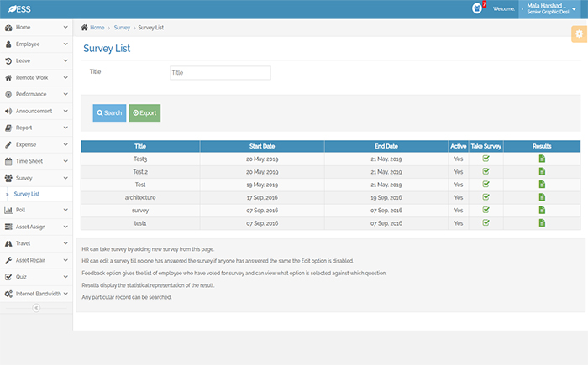This screenshot has height=365, width=588.
Task: Click the Asset Repair wrench icon
Action: (x=8, y=260)
